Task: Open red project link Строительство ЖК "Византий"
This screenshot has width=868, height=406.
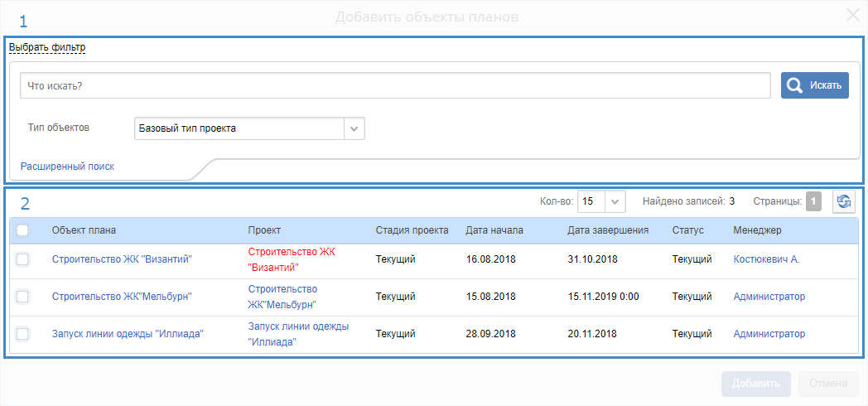Action: point(291,259)
